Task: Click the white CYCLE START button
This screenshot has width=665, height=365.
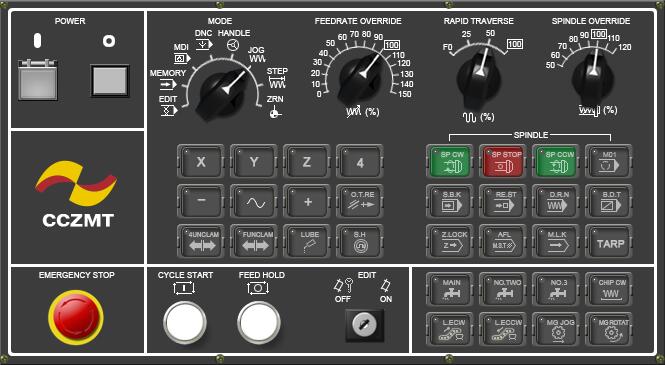Action: point(185,322)
